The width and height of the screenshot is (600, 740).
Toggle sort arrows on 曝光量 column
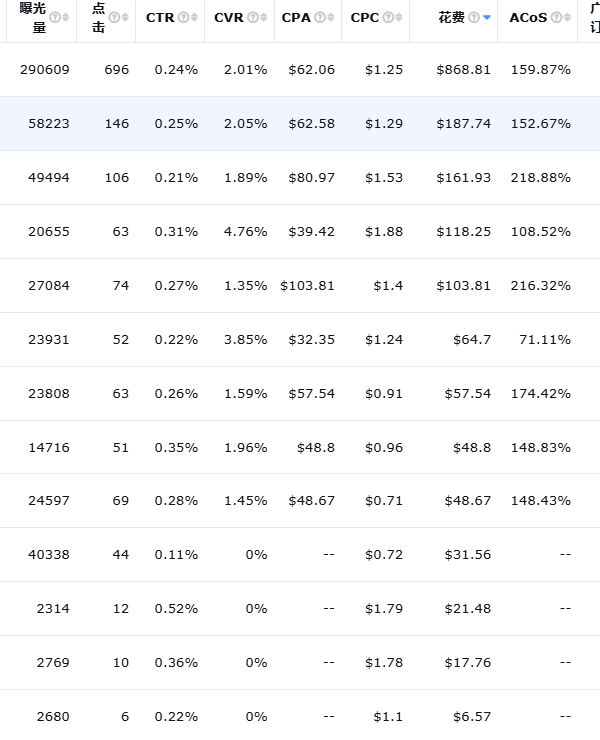tap(66, 18)
